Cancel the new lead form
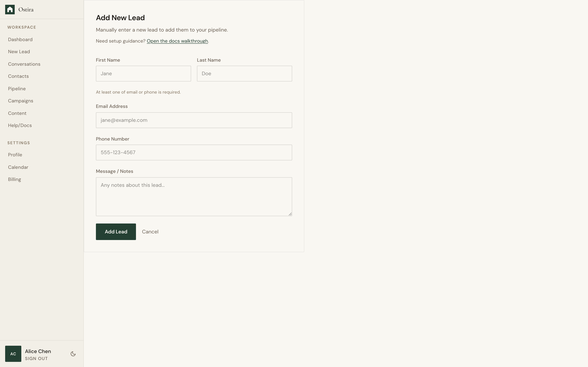 [150, 232]
